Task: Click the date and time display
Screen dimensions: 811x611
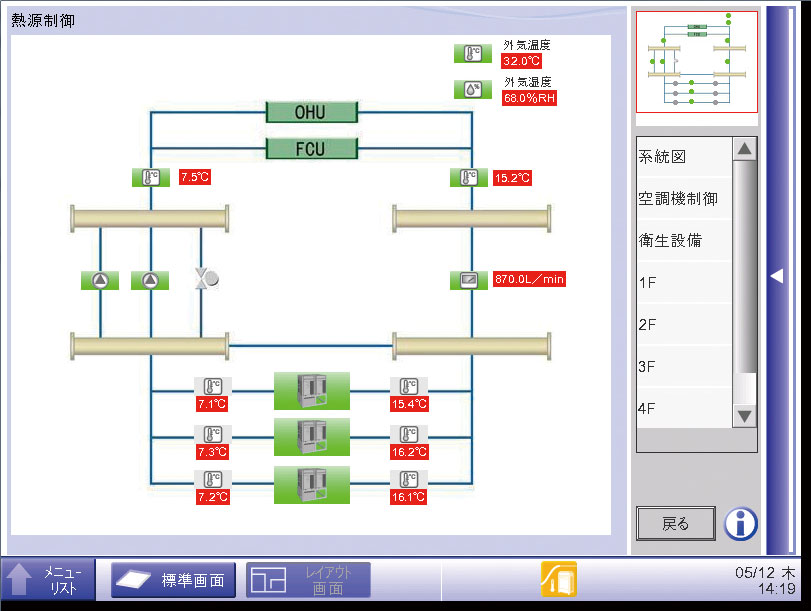Action: (x=765, y=580)
